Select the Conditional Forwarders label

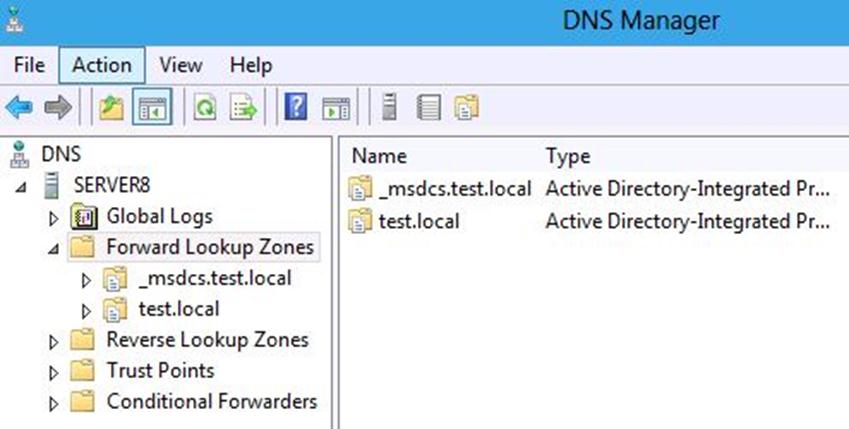tap(212, 402)
